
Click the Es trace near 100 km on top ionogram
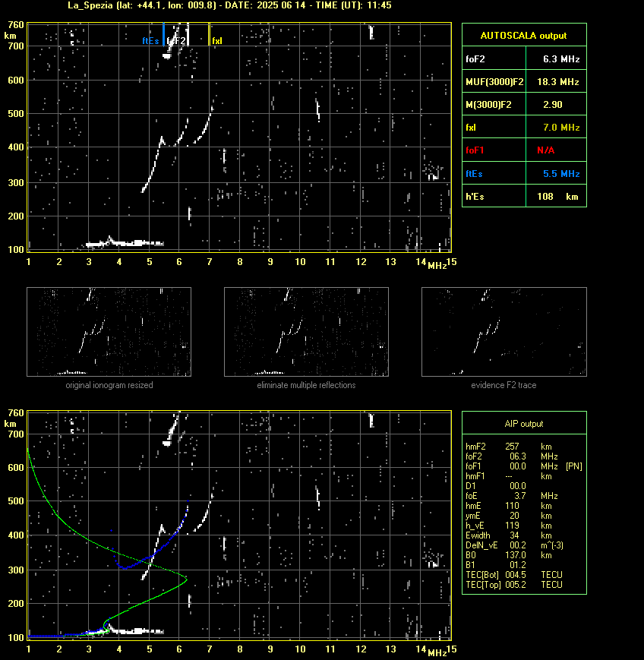tap(125, 243)
